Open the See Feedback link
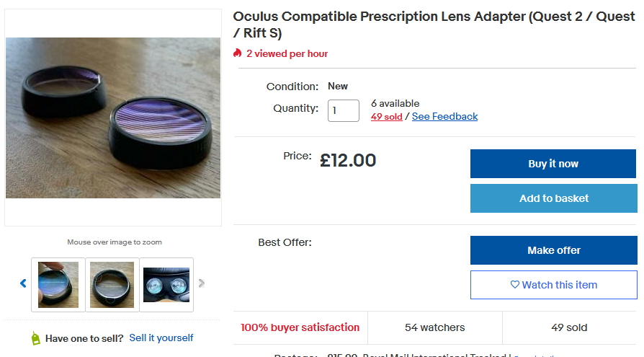The width and height of the screenshot is (644, 357). [444, 117]
